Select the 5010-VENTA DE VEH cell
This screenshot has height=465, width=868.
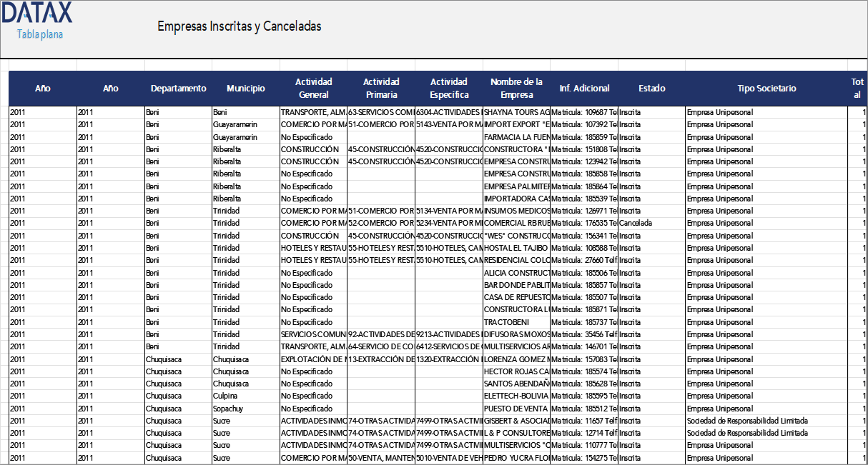(449, 458)
